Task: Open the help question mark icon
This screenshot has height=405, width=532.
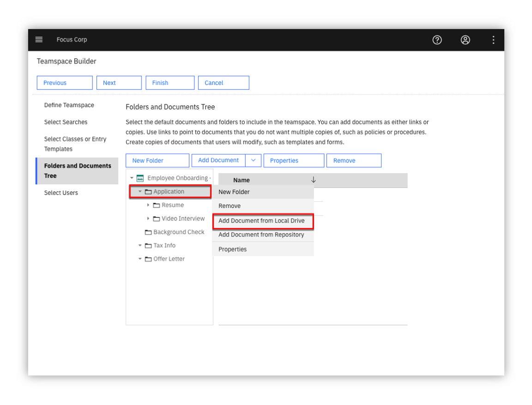Action: point(437,40)
